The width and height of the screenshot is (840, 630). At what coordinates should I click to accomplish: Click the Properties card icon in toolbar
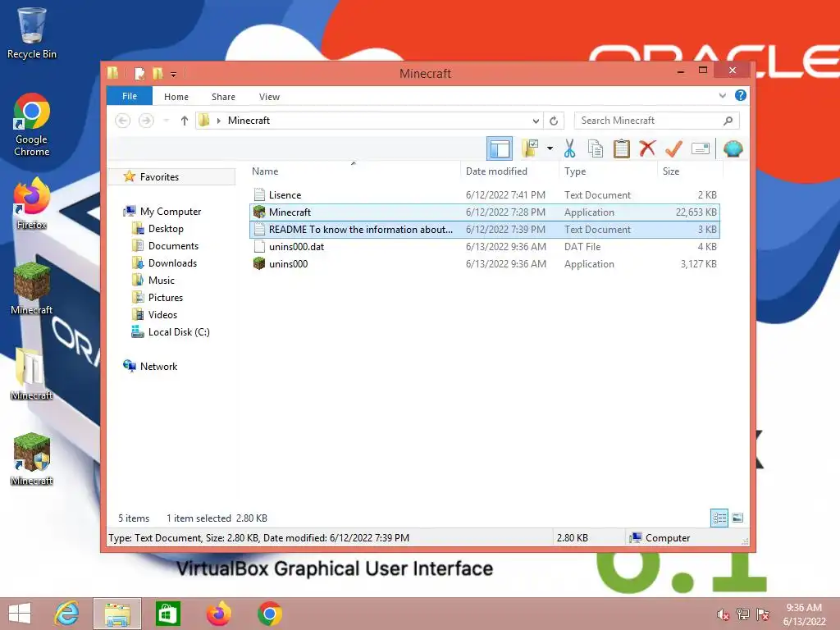(701, 148)
